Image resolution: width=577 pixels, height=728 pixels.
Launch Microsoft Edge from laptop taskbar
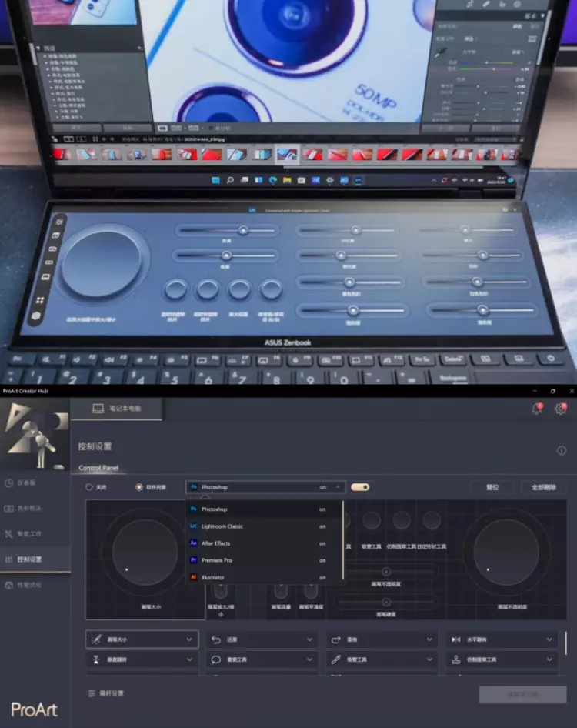pos(272,180)
